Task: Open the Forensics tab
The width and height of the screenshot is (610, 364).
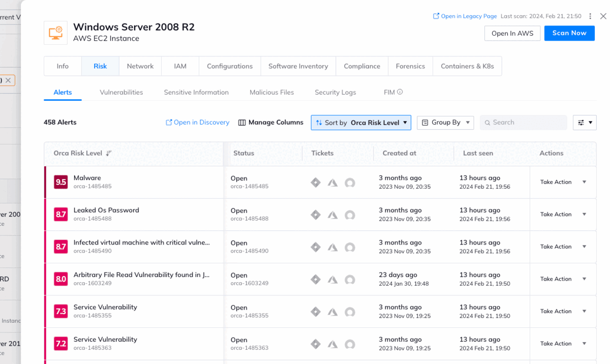Action: click(x=410, y=66)
